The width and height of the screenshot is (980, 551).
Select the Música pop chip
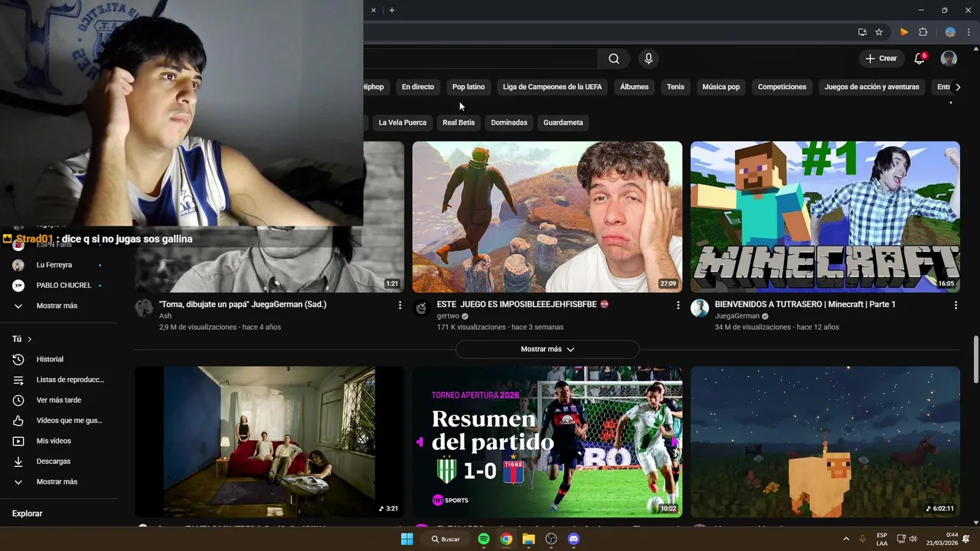click(721, 87)
